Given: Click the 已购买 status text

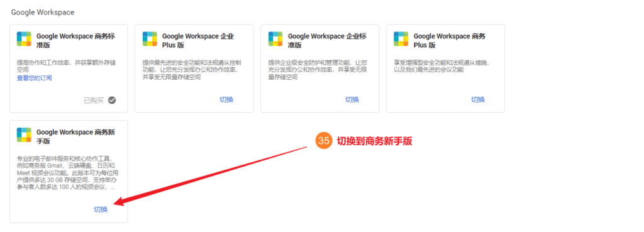Looking at the screenshot, I should [94, 100].
